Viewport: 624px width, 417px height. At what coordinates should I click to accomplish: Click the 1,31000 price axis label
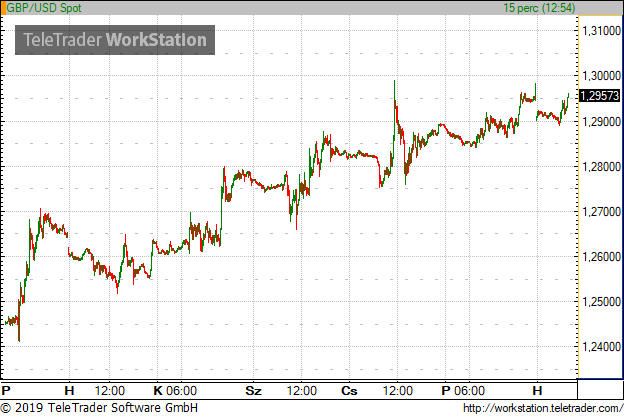[x=601, y=31]
